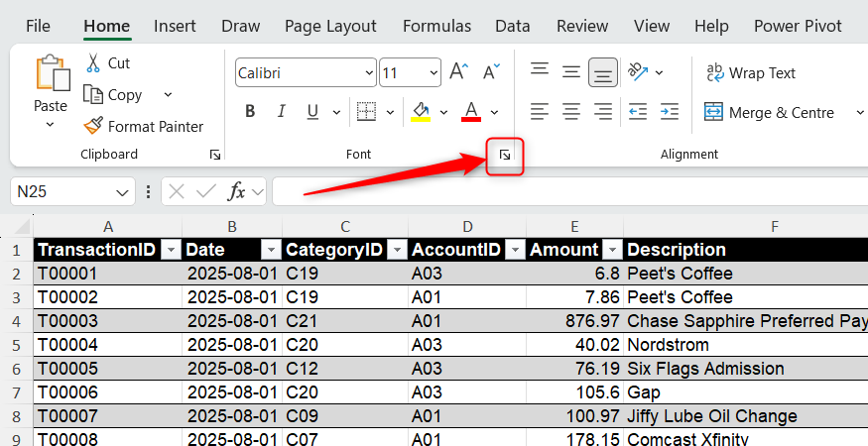The width and height of the screenshot is (868, 446).
Task: Click the Copy button icon
Action: (93, 94)
